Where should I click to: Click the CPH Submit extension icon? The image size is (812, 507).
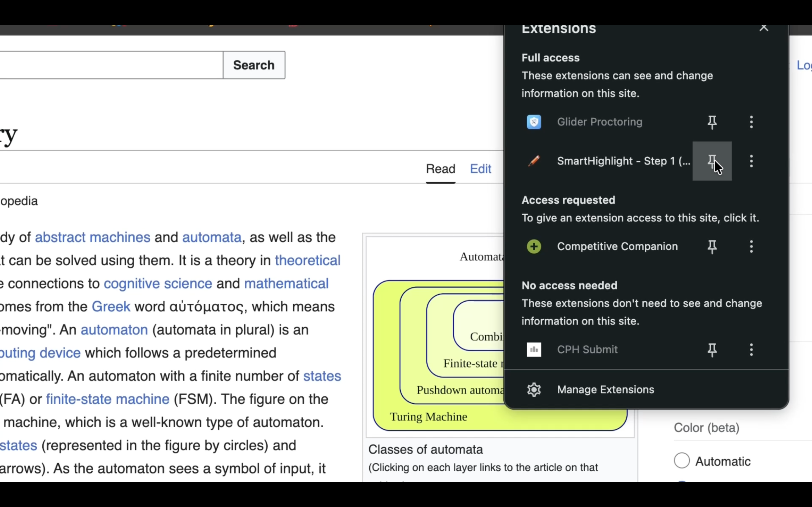534,350
